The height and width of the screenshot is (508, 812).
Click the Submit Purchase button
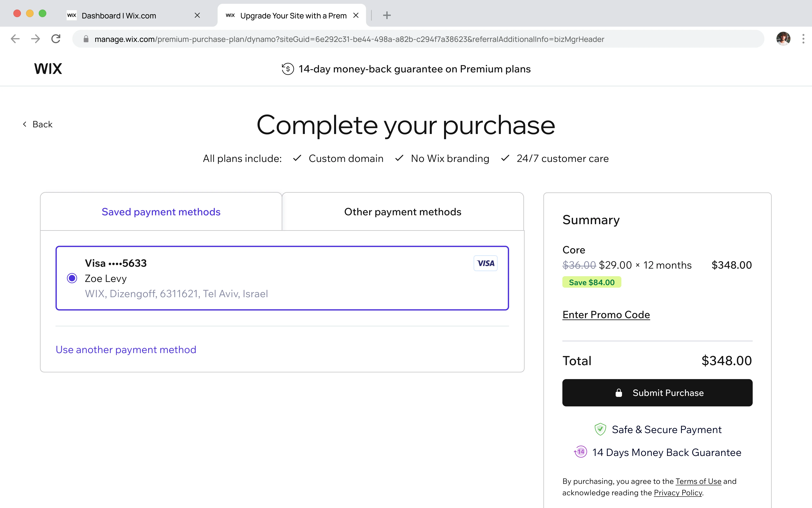pyautogui.click(x=657, y=393)
